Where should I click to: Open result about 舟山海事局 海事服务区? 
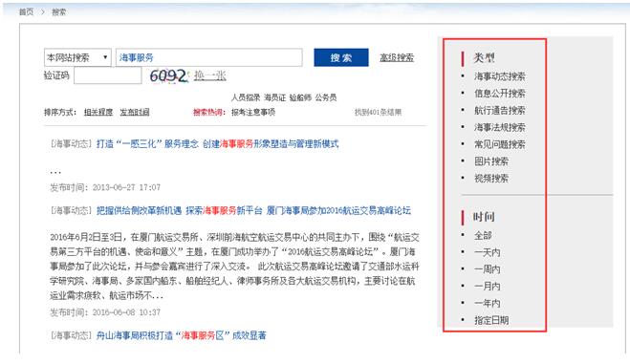(x=182, y=335)
